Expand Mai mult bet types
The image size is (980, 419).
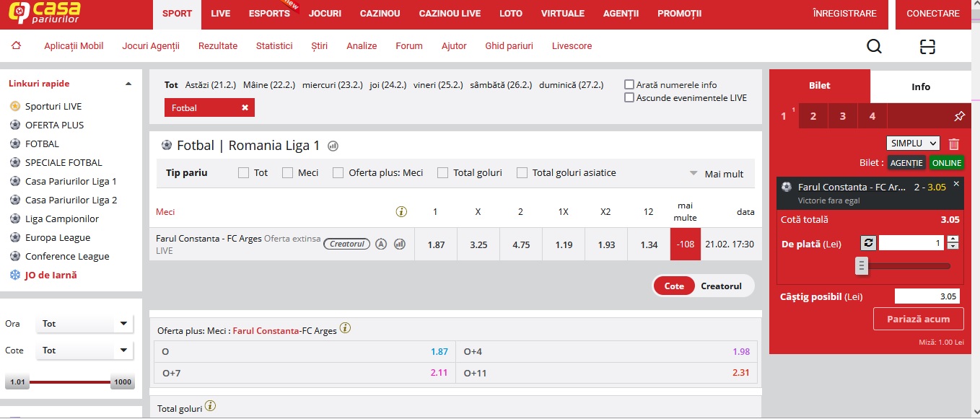[717, 174]
